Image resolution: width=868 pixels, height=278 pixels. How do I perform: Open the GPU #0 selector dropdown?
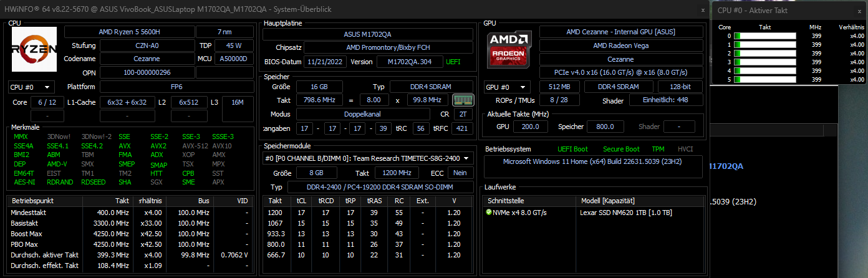[x=507, y=87]
